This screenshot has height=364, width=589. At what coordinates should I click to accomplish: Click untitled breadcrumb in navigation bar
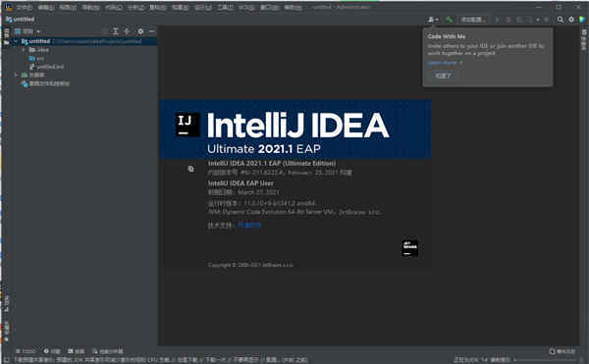pos(21,20)
